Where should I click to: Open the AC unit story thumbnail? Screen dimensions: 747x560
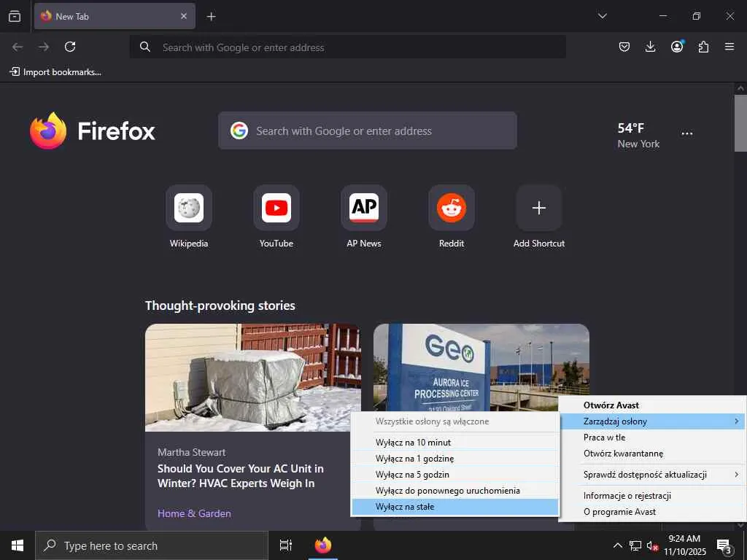point(253,378)
